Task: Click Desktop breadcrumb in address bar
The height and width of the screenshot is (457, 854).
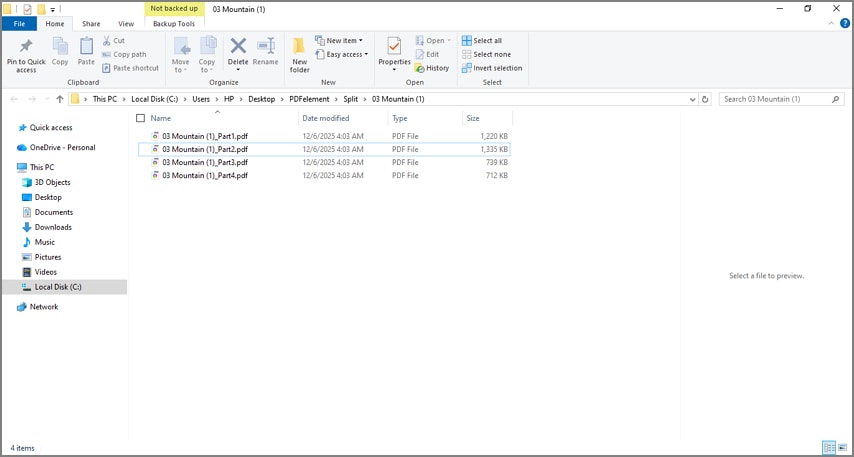Action: pyautogui.click(x=262, y=99)
